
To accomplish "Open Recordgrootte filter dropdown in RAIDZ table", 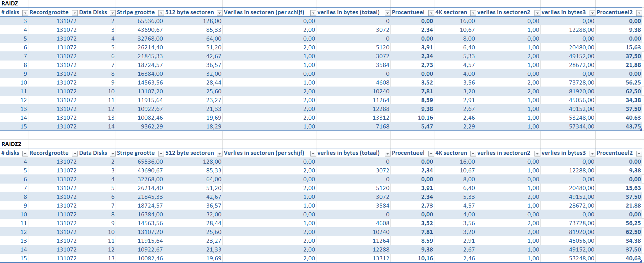I will (x=75, y=13).
